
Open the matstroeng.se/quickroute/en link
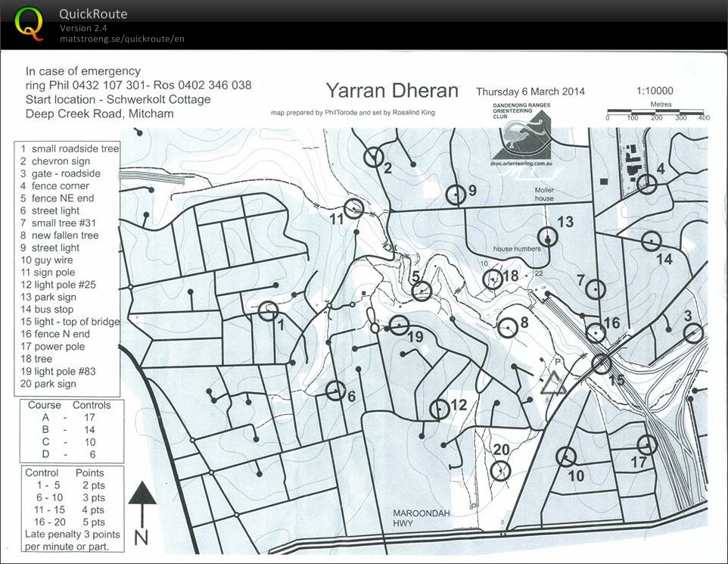click(x=122, y=39)
